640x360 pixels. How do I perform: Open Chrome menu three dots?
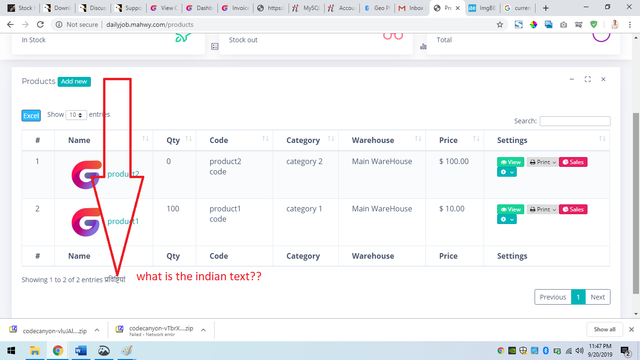click(x=630, y=24)
